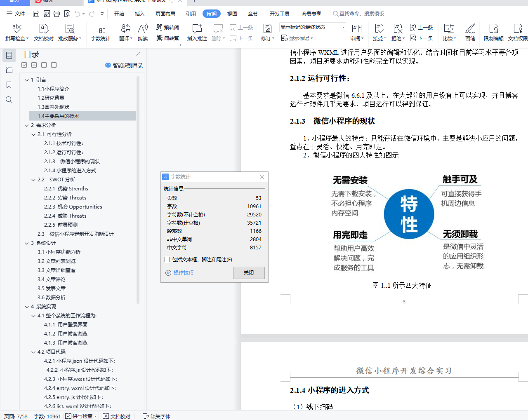Viewport: 528px width, 420px height.
Task: Expand the 显示标记 dropdown
Action: click(x=297, y=38)
